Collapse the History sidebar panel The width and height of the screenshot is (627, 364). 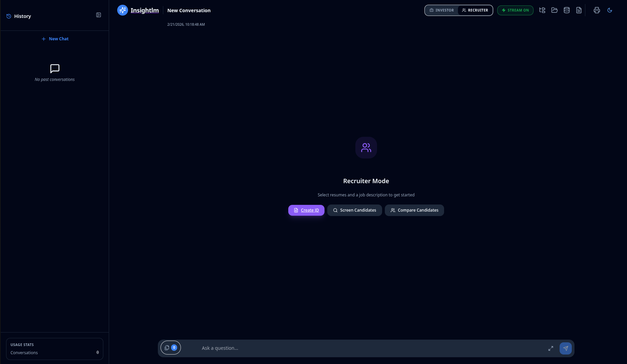99,15
